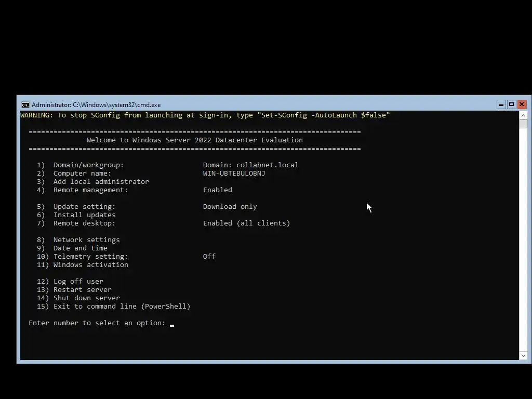Image resolution: width=532 pixels, height=399 pixels.
Task: Click the 'Enabled (all clients)' value
Action: pos(246,223)
